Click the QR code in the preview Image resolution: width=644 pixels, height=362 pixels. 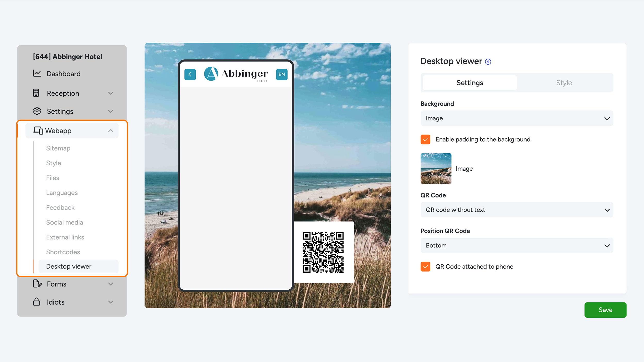point(323,252)
